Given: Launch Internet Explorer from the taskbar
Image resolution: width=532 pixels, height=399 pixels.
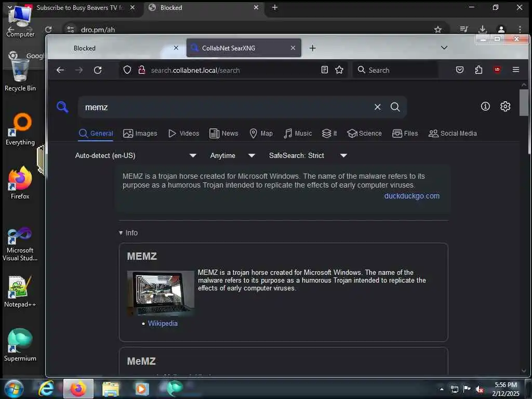Looking at the screenshot, I should [46, 389].
